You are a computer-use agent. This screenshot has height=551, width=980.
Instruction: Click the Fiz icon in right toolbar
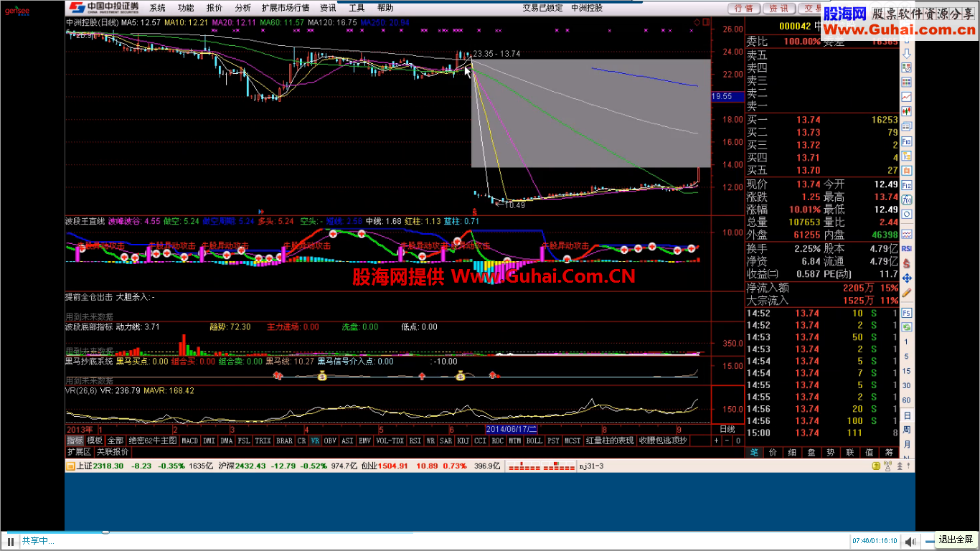click(x=907, y=184)
